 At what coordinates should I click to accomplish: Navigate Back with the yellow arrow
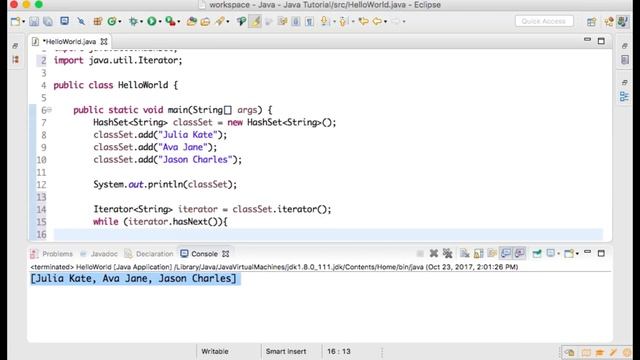(377, 21)
